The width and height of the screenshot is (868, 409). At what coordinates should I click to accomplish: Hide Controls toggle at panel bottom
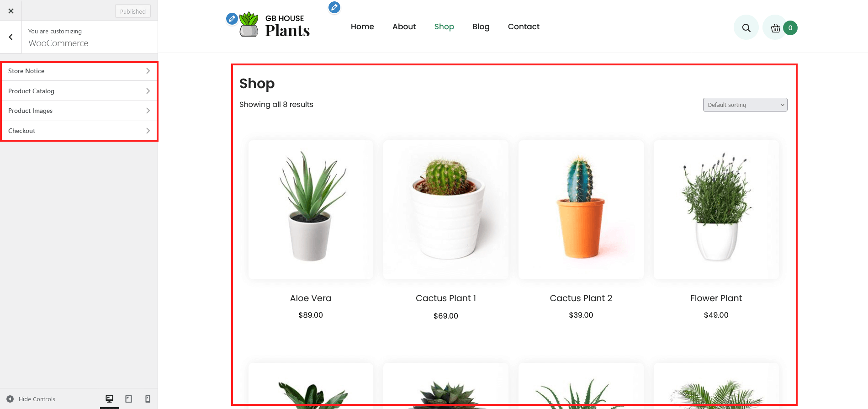coord(31,399)
